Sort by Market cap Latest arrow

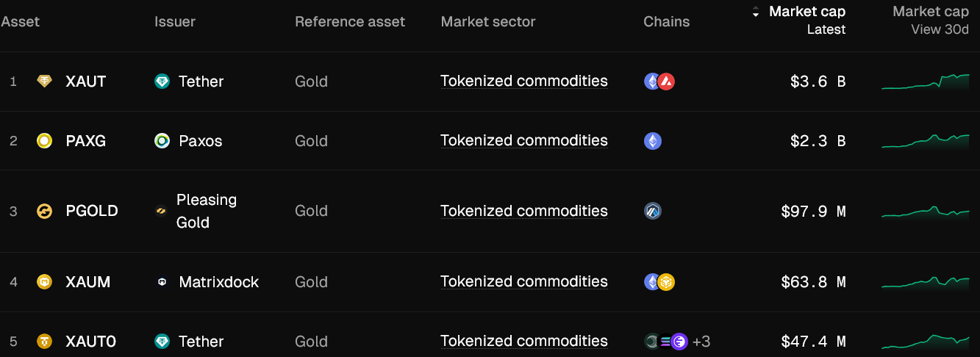point(756,12)
